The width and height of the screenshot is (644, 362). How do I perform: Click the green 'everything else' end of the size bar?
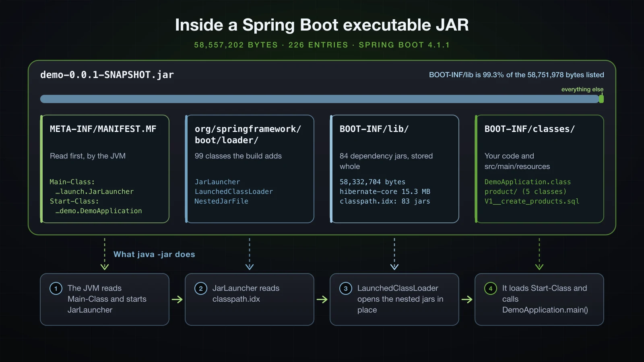point(601,99)
